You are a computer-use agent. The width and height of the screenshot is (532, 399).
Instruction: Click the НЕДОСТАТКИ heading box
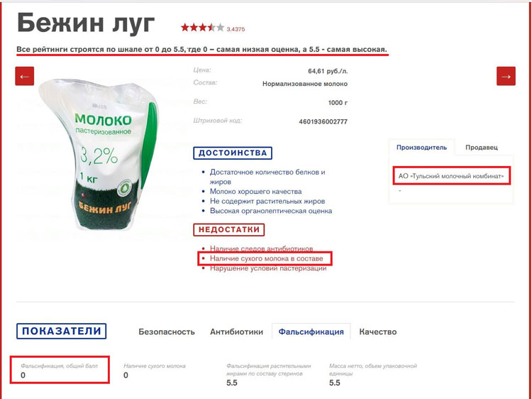point(229,229)
